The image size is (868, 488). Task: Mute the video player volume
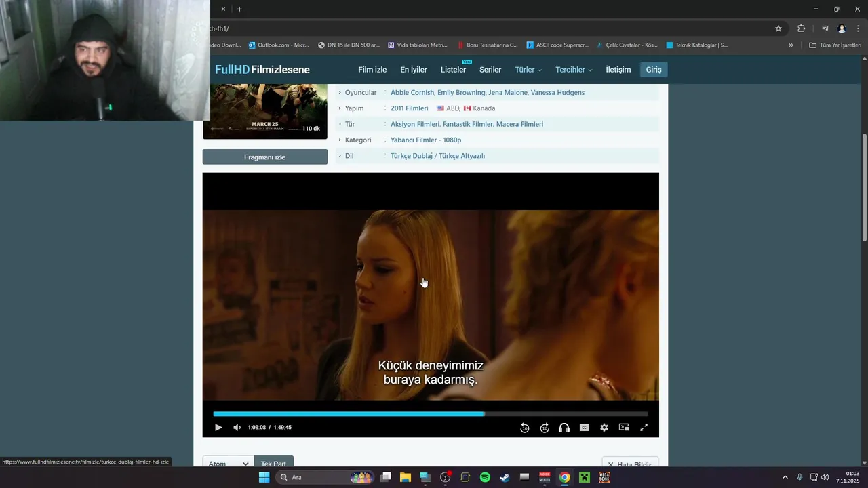237,428
